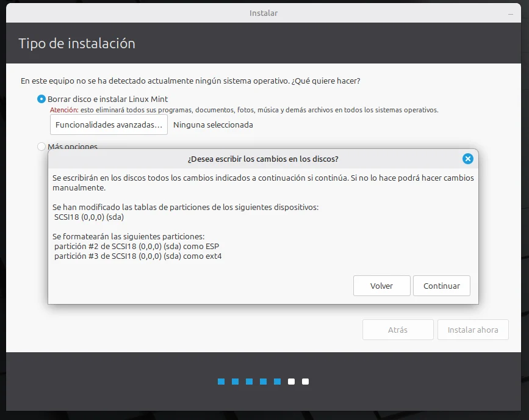
Task: Open 'Funcionalidades avanzadas…' settings
Action: [109, 125]
